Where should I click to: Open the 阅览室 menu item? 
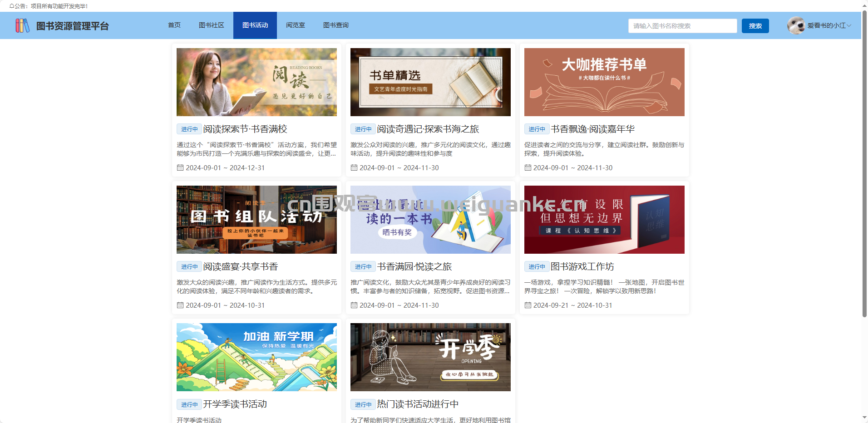point(296,25)
